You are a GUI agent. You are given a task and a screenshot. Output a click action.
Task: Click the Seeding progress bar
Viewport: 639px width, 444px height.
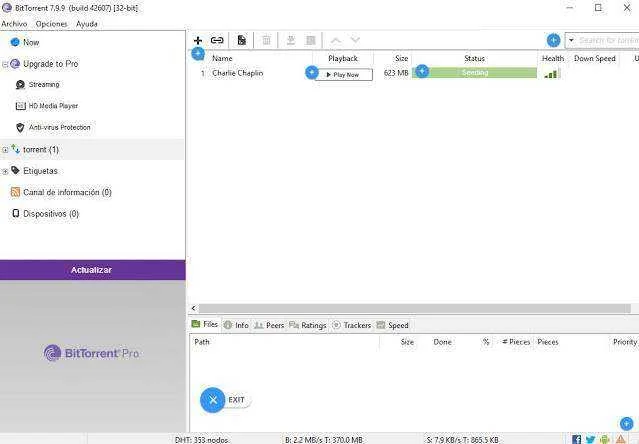pyautogui.click(x=475, y=73)
